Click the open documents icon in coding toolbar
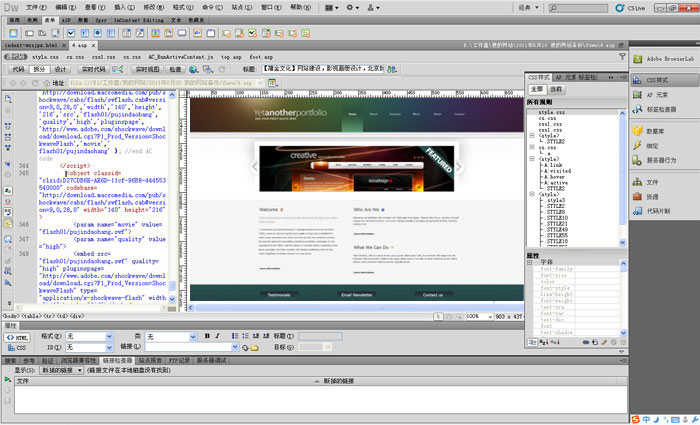This screenshot has width=700, height=425. pos(8,99)
